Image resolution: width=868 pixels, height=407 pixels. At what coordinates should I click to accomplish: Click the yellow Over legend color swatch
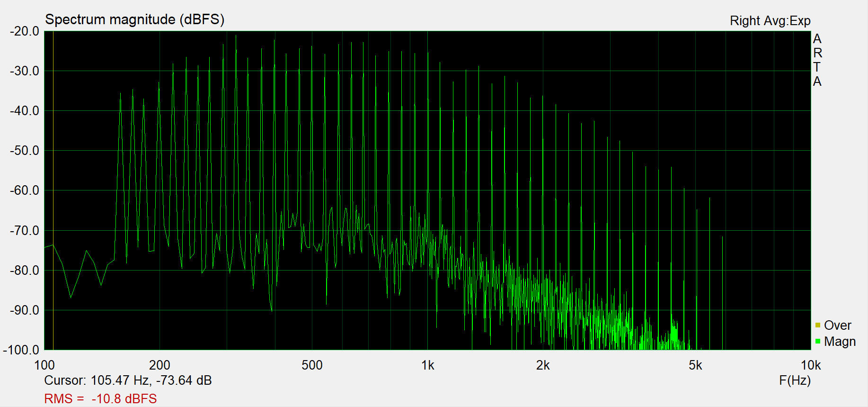point(818,325)
